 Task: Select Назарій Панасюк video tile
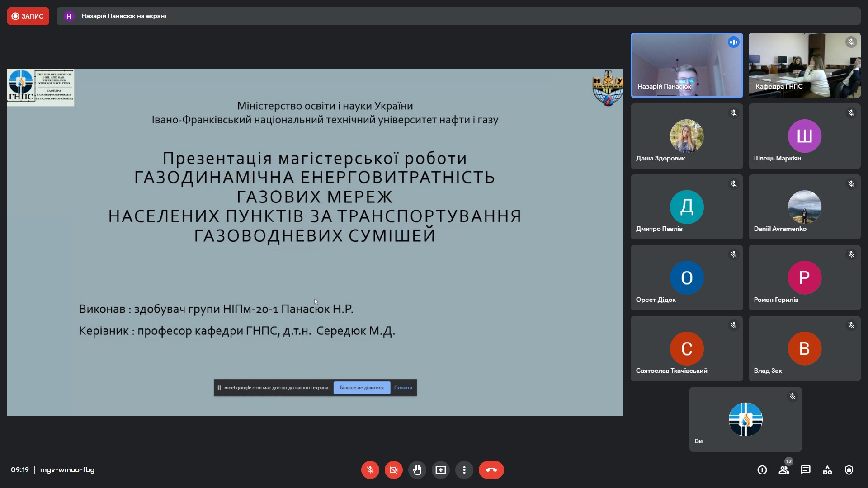tap(686, 65)
